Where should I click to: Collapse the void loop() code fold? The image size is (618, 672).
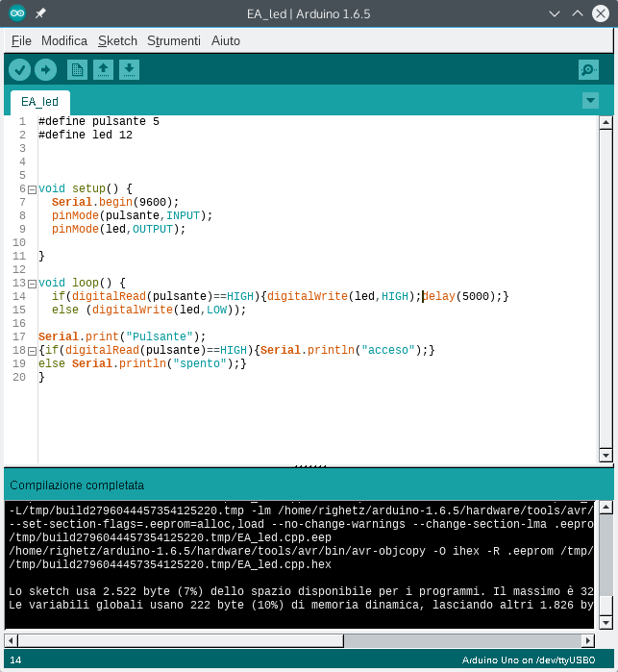coord(32,284)
